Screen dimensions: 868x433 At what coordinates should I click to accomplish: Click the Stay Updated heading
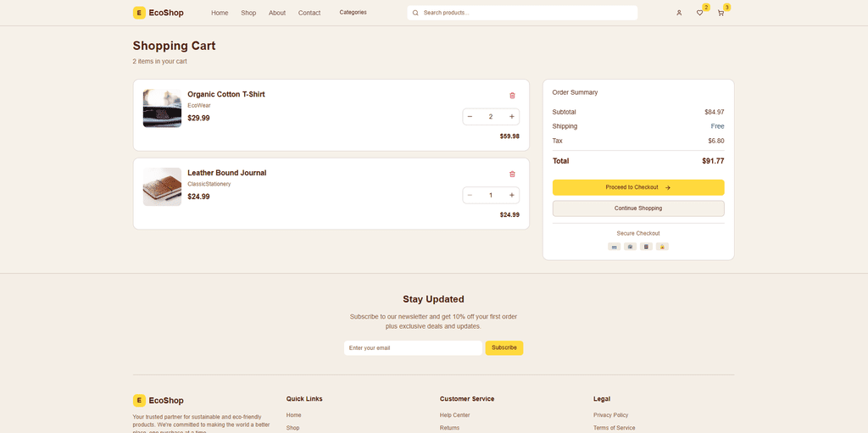(433, 300)
